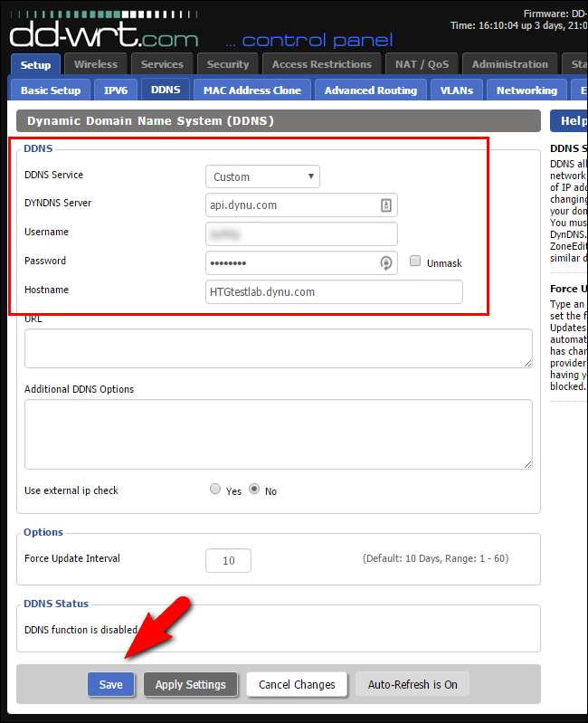Click the 'Unmask' label text
The width and height of the screenshot is (588, 723).
tap(444, 263)
